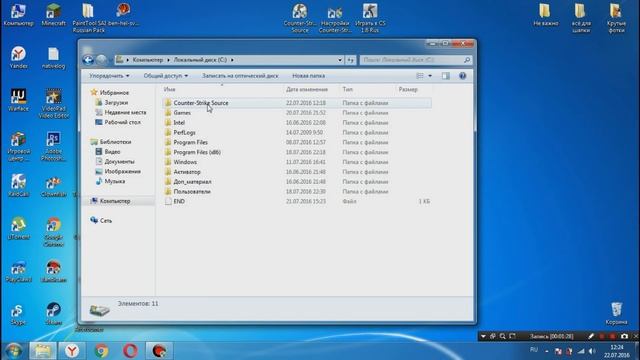Click the Explorer forward arrow button

click(x=101, y=60)
